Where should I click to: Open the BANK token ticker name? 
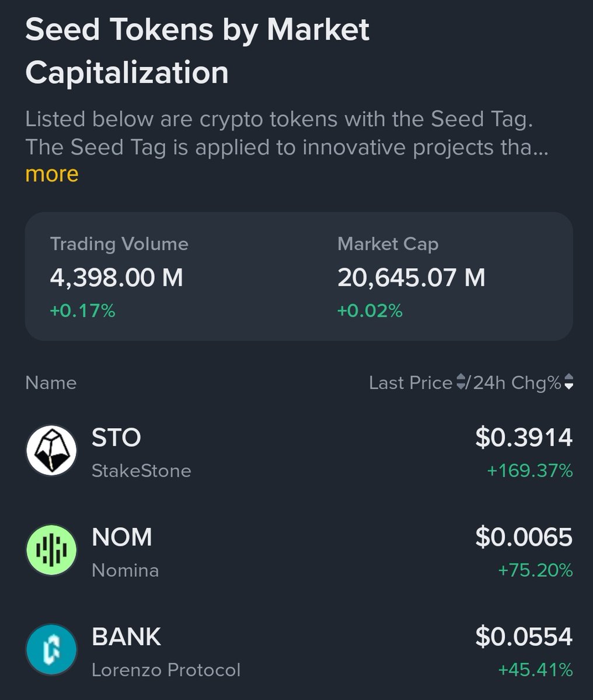(126, 636)
